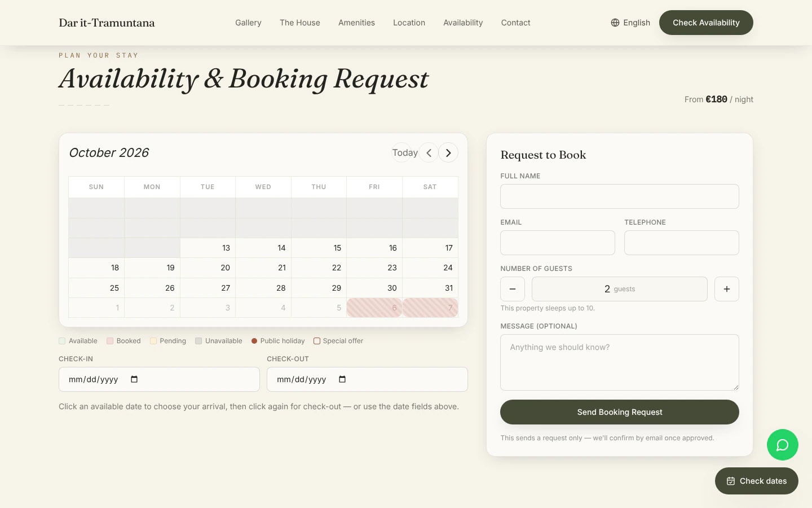
Task: Click the Unavailable legend swatch
Action: 198,341
